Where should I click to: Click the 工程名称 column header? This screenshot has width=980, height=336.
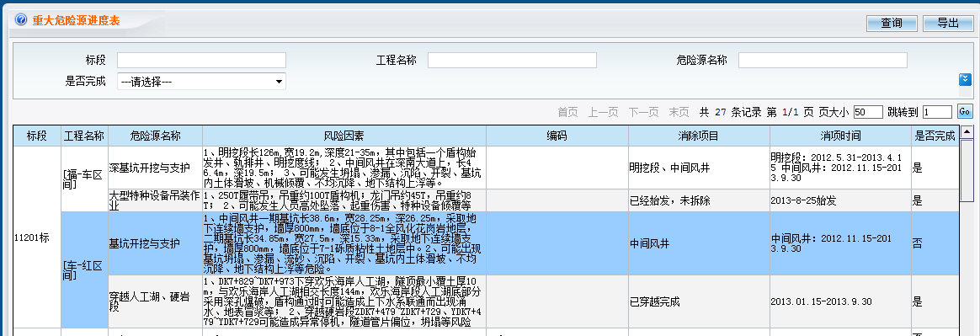coord(84,136)
